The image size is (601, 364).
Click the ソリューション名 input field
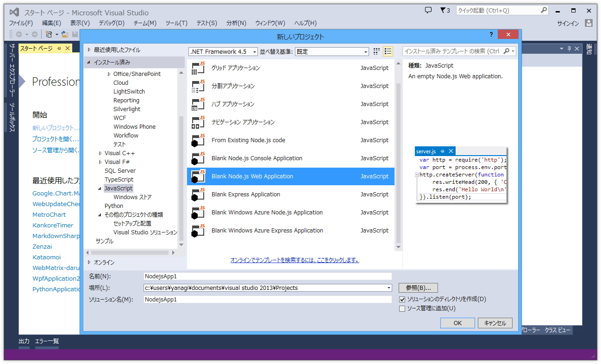[x=268, y=300]
